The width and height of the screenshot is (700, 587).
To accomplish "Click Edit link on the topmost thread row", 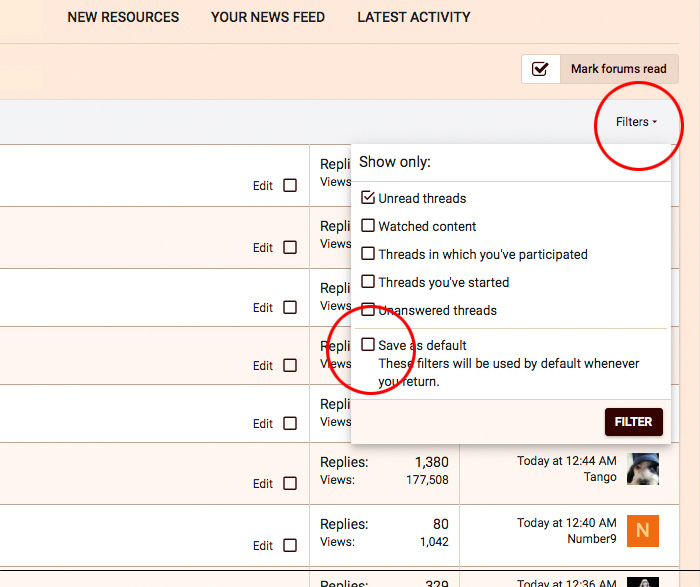I will tap(263, 186).
